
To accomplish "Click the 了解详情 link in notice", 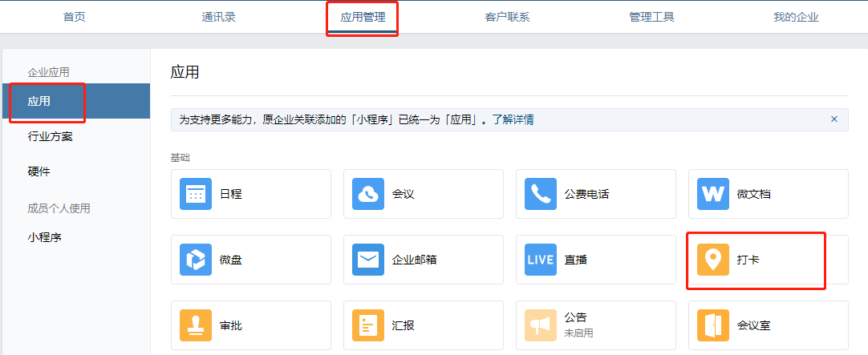I will point(513,120).
